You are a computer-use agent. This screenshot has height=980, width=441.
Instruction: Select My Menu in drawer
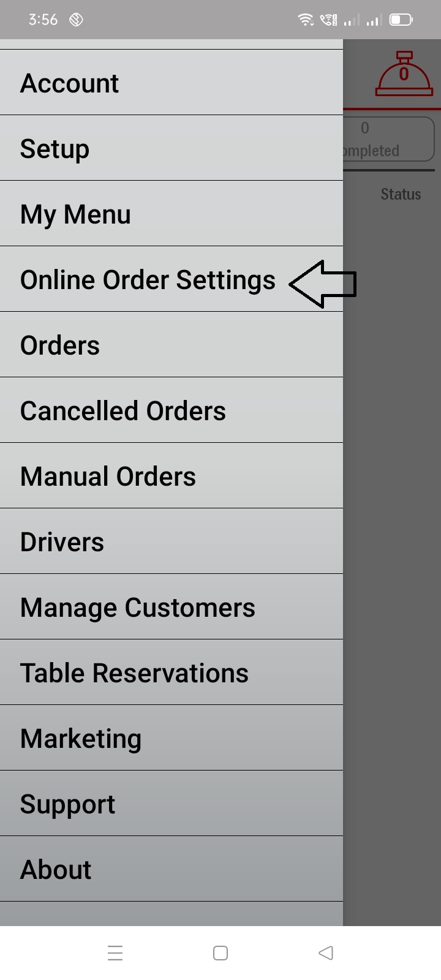(171, 213)
